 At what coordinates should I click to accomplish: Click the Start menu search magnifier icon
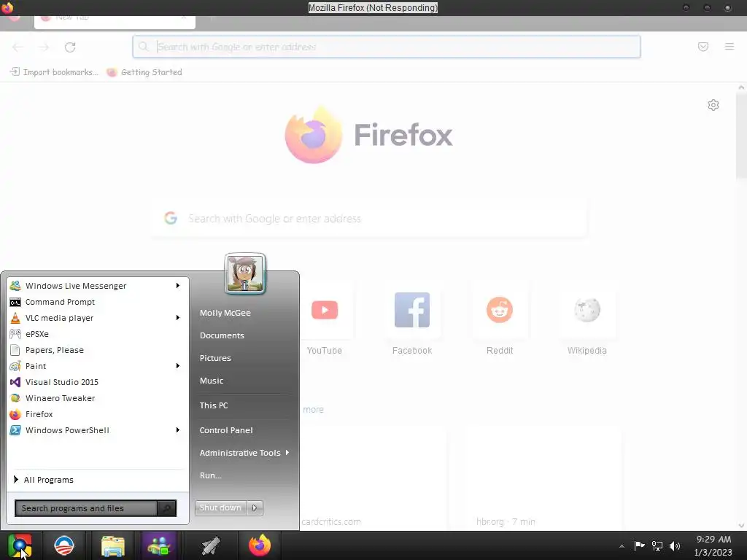point(167,508)
